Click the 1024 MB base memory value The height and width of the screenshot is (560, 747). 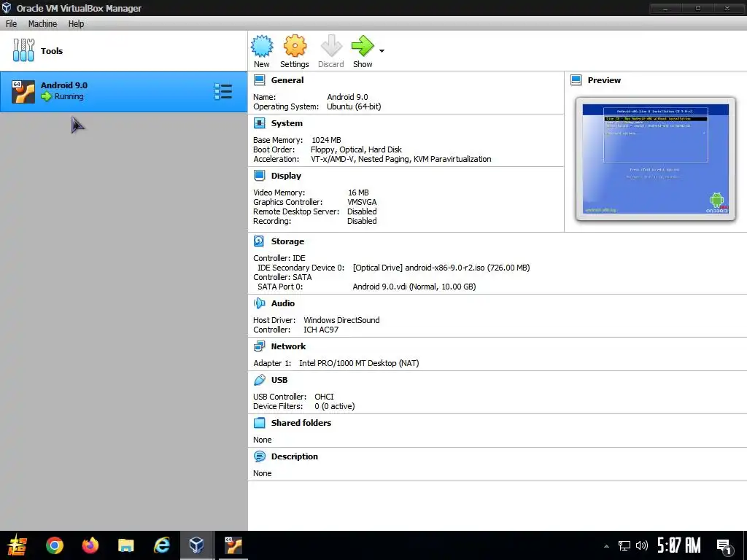pos(326,140)
